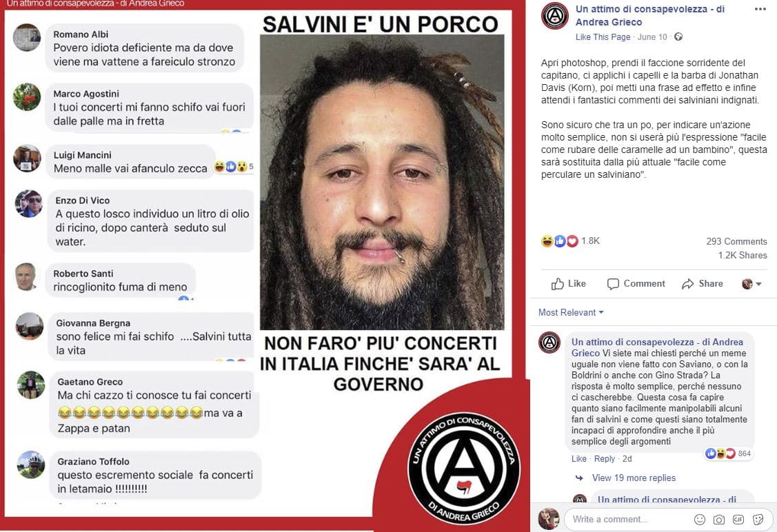This screenshot has width=777, height=532.
Task: View the 1.2K Shares list
Action: click(x=743, y=256)
